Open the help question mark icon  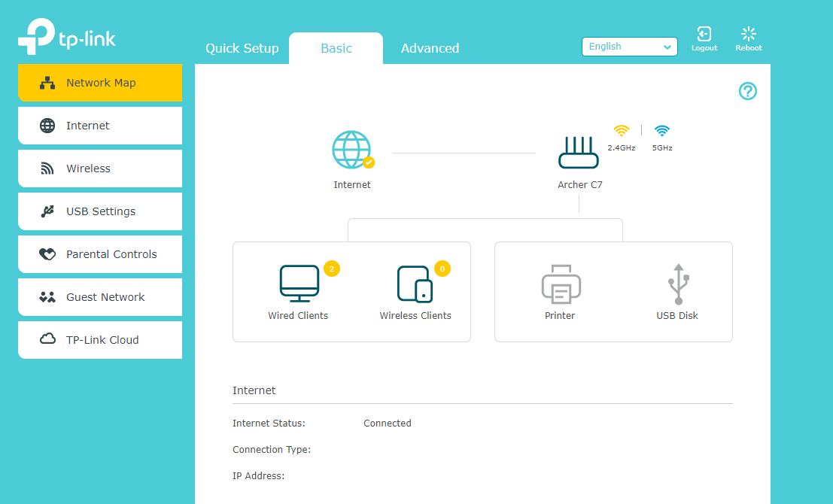tap(747, 91)
